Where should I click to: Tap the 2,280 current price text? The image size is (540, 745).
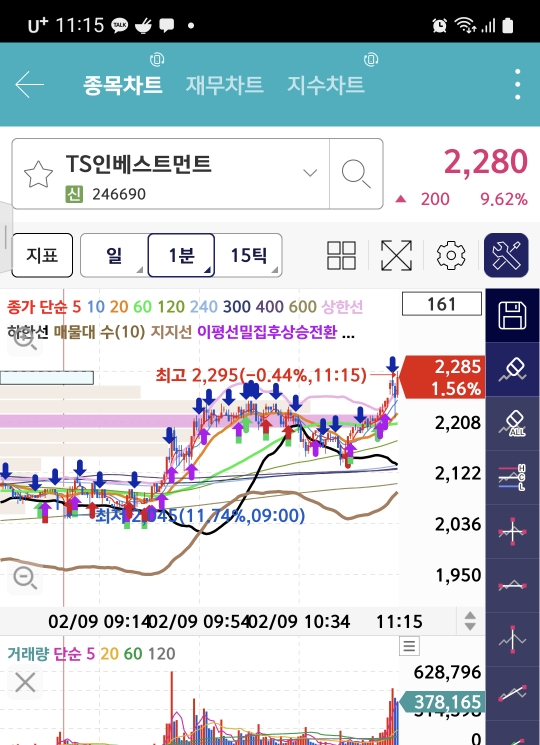pyautogui.click(x=485, y=162)
